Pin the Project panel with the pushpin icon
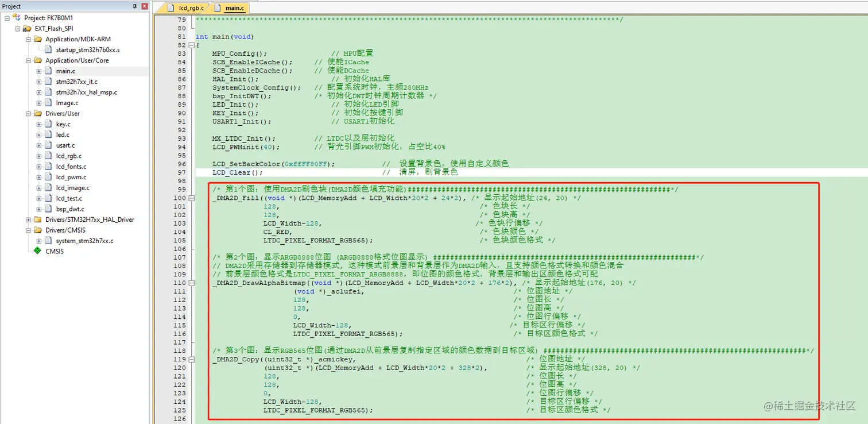The height and width of the screenshot is (424, 868). [x=135, y=6]
